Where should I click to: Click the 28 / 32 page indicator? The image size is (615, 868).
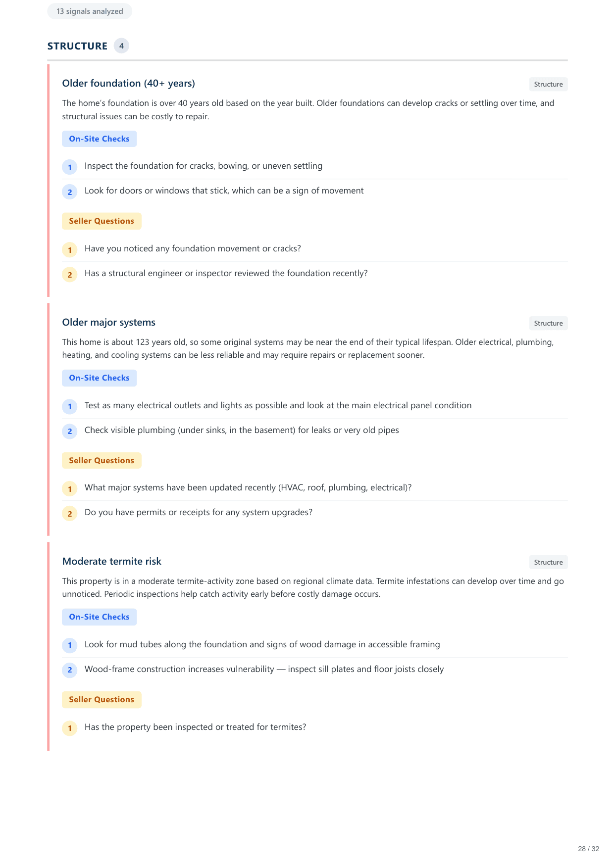588,849
